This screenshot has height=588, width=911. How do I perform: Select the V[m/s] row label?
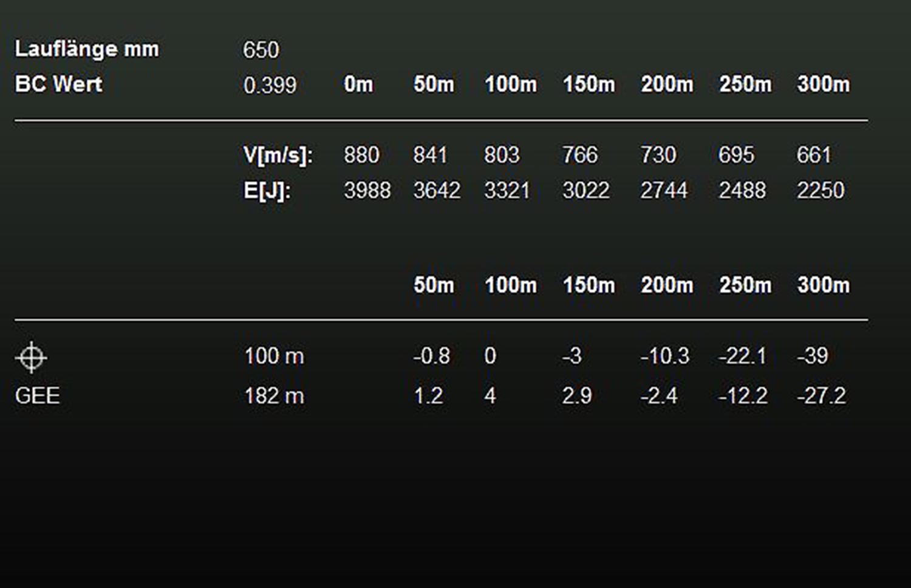tap(278, 156)
